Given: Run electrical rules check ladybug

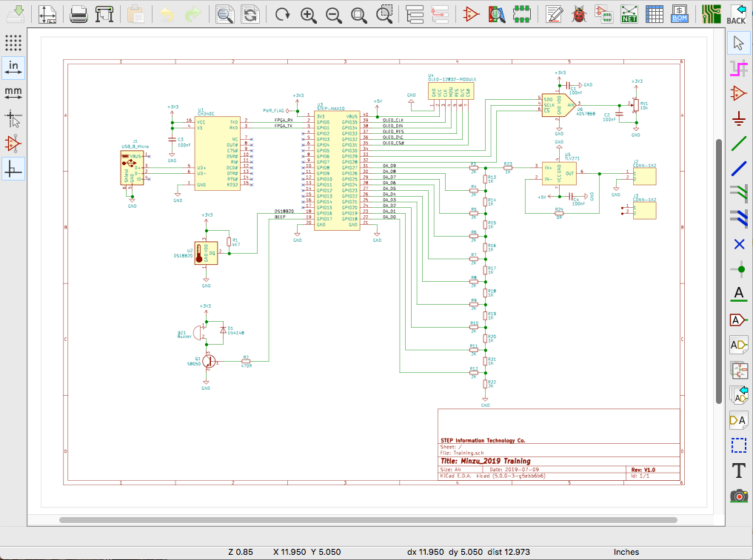Looking at the screenshot, I should click(x=579, y=14).
